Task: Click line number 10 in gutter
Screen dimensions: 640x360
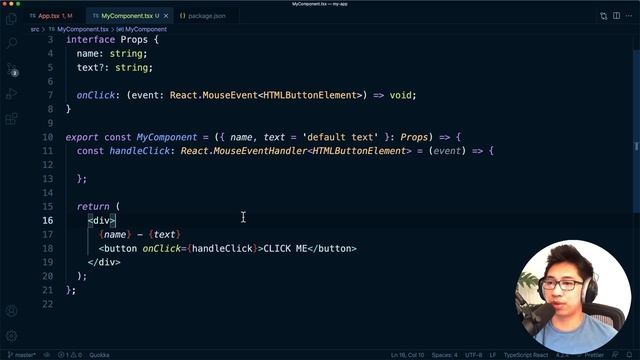Action: 48,137
